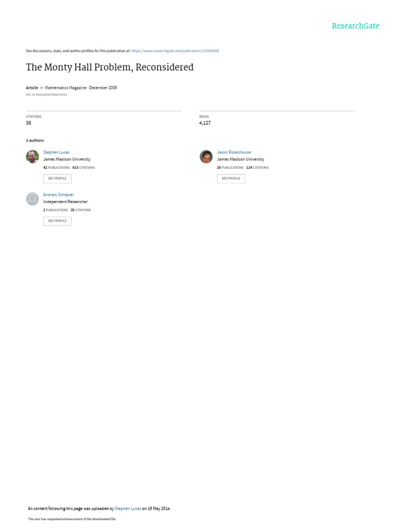Click Andrew Schepler placeholder avatar icon
This screenshot has width=399, height=532.
point(33,199)
